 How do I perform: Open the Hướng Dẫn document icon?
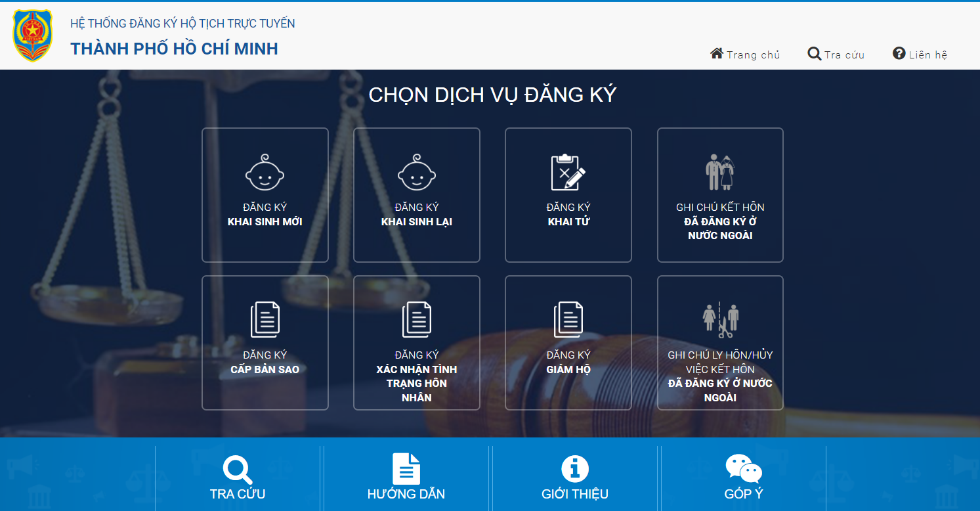click(x=406, y=469)
